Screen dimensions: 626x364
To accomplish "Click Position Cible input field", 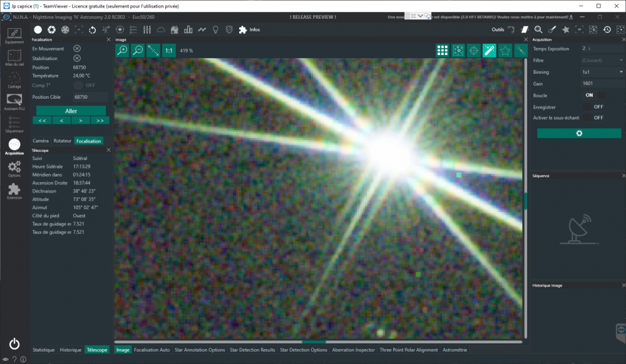I will (90, 97).
